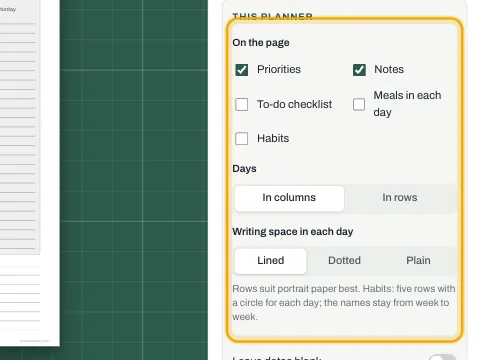Viewport: 480px width, 360px height.
Task: Enable the To-do checklist checkbox
Action: (x=241, y=104)
